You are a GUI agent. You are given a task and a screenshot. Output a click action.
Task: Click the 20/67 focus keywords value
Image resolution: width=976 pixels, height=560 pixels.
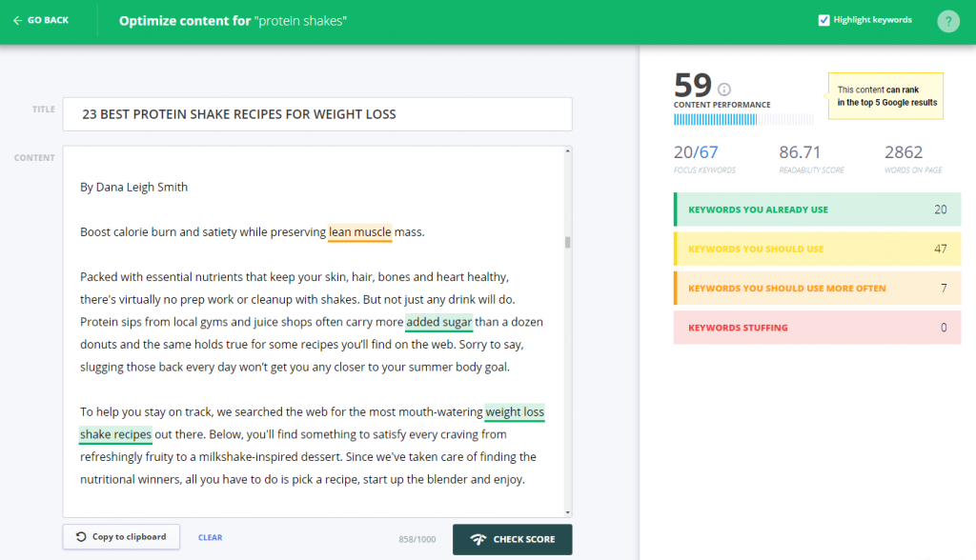pyautogui.click(x=696, y=152)
